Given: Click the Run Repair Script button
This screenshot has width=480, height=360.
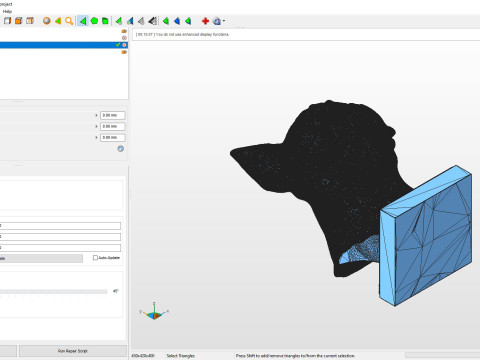Looking at the screenshot, I should [73, 351].
